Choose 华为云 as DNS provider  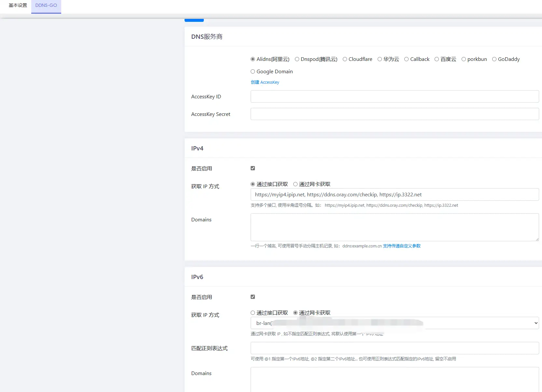[x=380, y=59]
